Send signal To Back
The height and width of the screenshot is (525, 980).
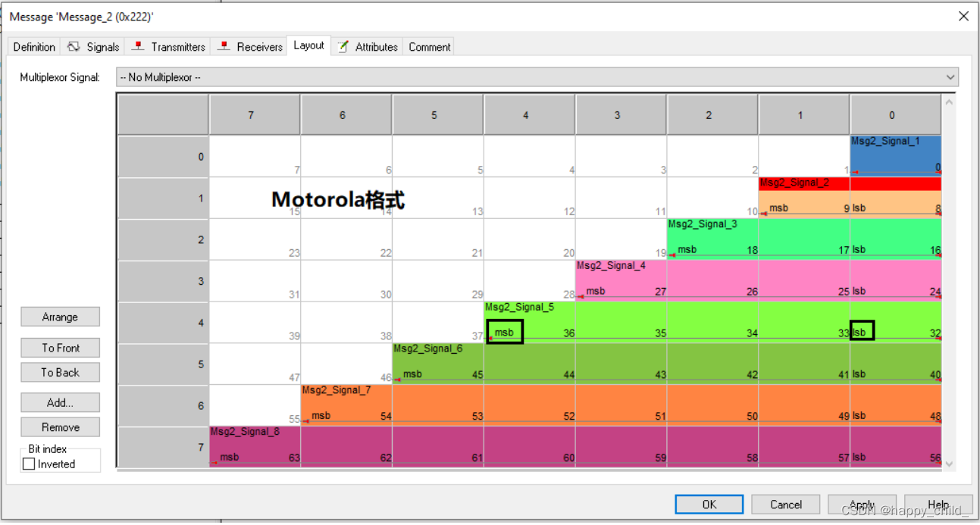tap(60, 372)
